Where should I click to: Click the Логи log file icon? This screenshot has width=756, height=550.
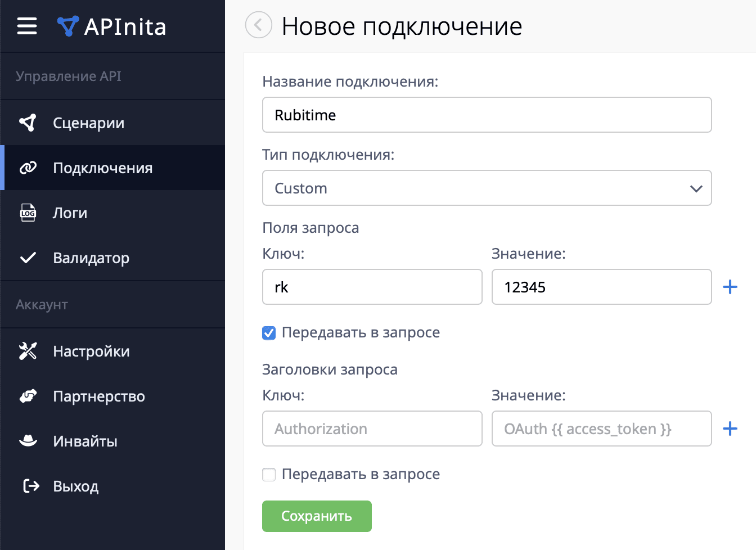coord(28,213)
